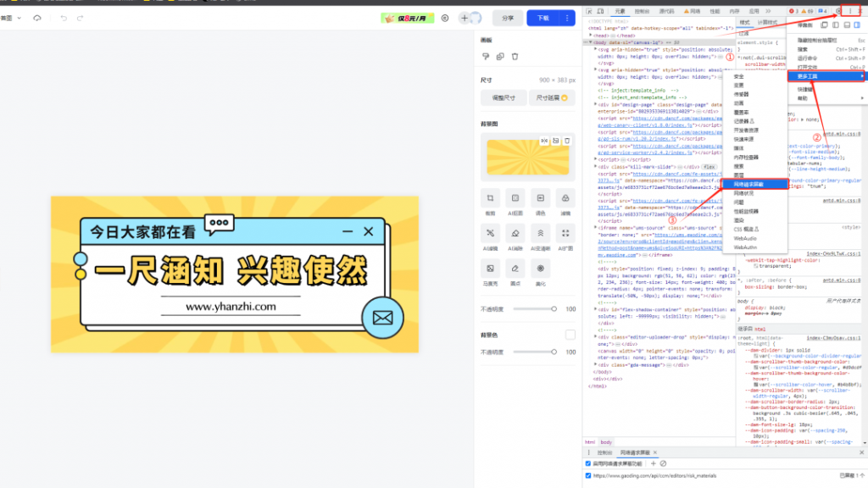This screenshot has width=868, height=488.
Task: Toggle the DevTools device toolbar icon
Action: point(600,11)
